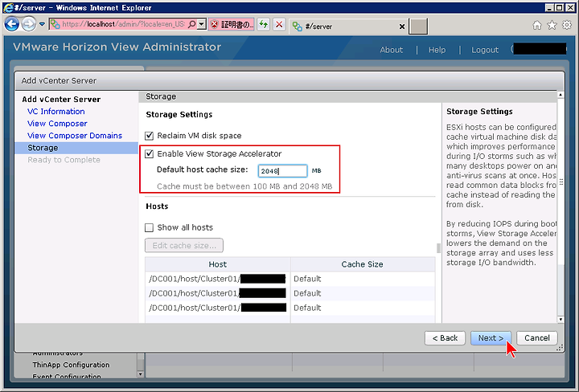Select the first /DC001/host/Cluster01 host row
579x392 pixels.
click(289, 279)
